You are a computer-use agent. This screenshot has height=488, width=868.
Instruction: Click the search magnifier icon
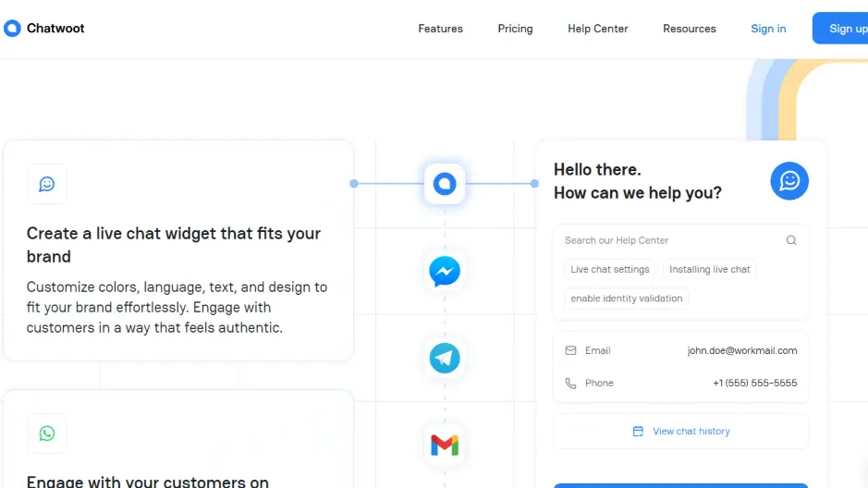791,240
